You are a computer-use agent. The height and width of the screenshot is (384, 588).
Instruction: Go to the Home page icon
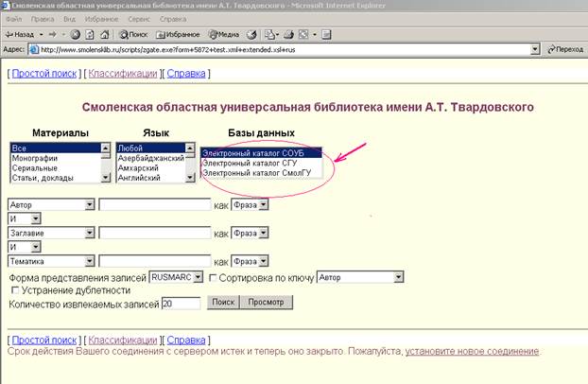point(105,35)
